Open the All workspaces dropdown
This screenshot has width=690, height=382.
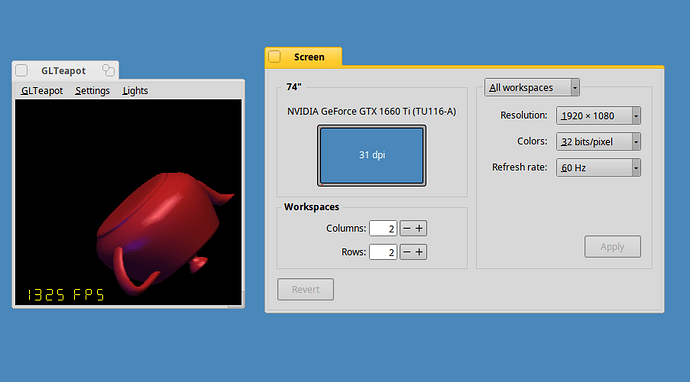(532, 88)
